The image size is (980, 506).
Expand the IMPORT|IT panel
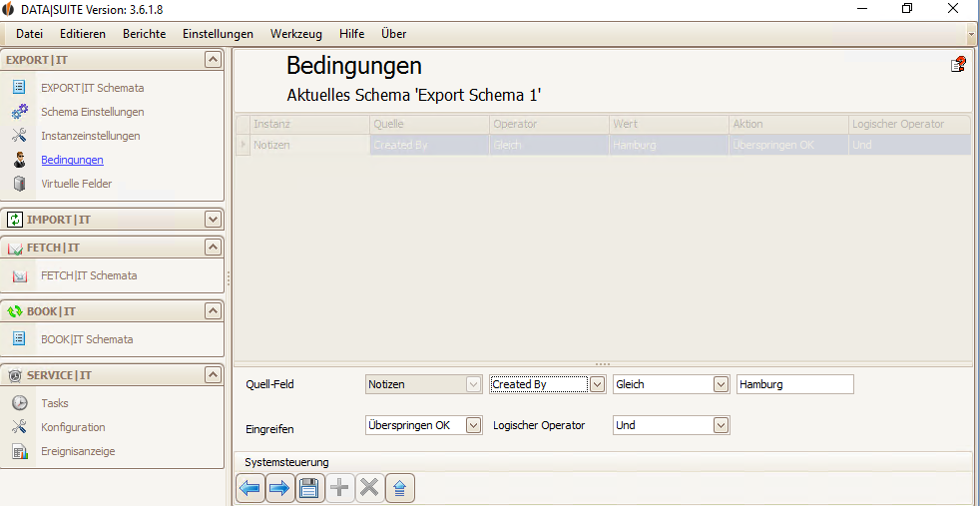click(213, 220)
